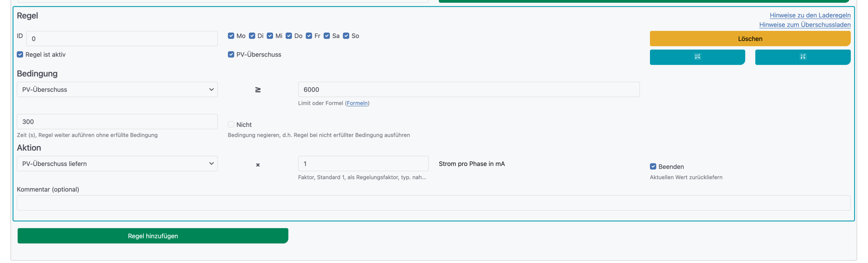
Task: Expand the Aktion 'PV-Überschuss liefern' dropdown
Action: 117,164
